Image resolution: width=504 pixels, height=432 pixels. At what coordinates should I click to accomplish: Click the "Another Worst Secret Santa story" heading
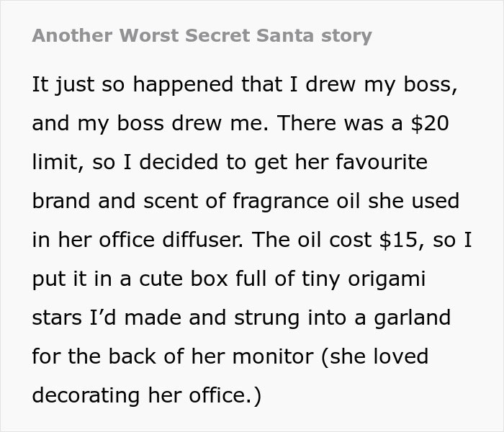pos(202,35)
